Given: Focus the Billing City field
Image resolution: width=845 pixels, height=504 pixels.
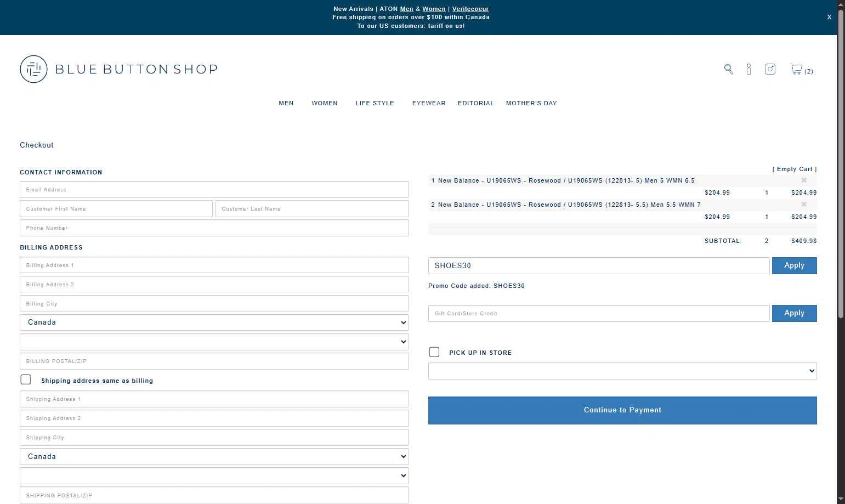Looking at the screenshot, I should tap(214, 303).
